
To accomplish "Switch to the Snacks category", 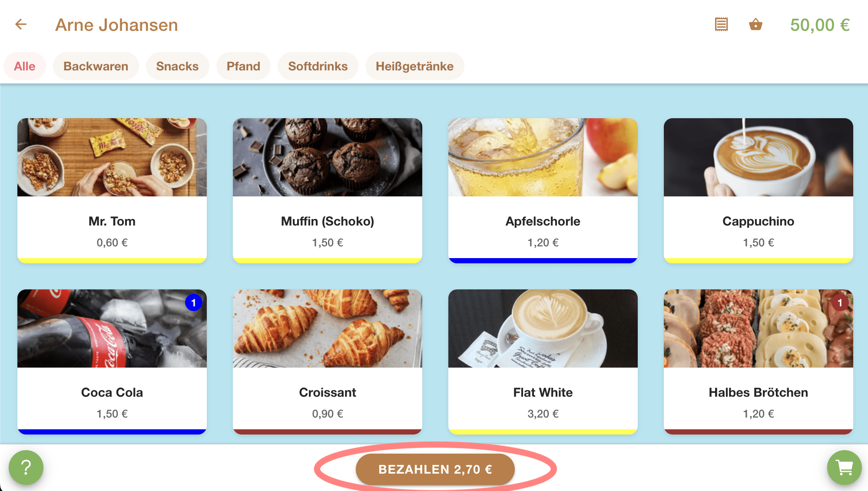I will (177, 66).
